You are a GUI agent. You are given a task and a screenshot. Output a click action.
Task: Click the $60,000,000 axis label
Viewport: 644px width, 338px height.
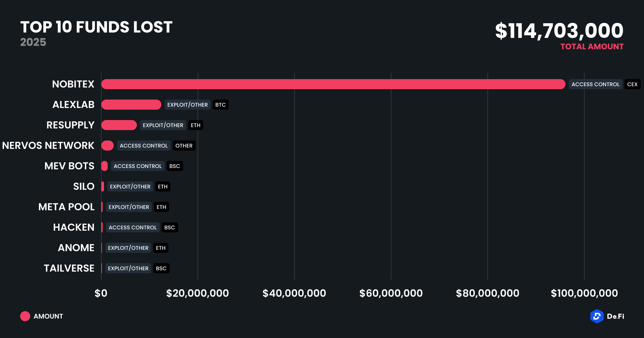[391, 293]
